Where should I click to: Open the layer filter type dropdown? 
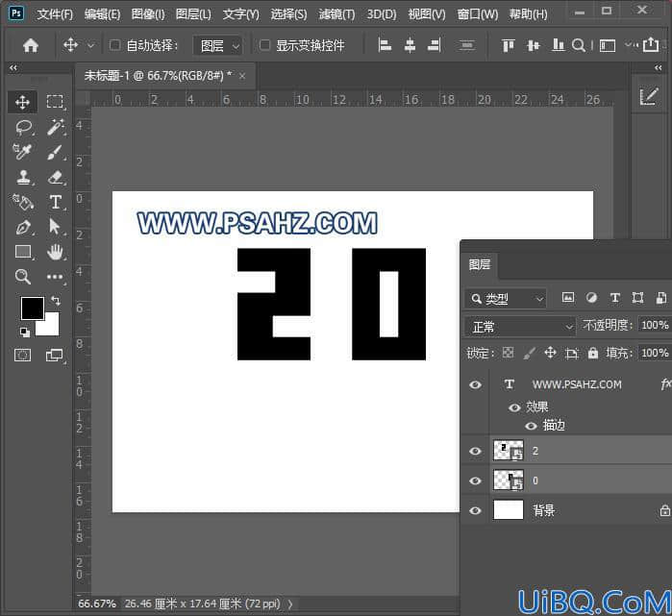(x=506, y=299)
